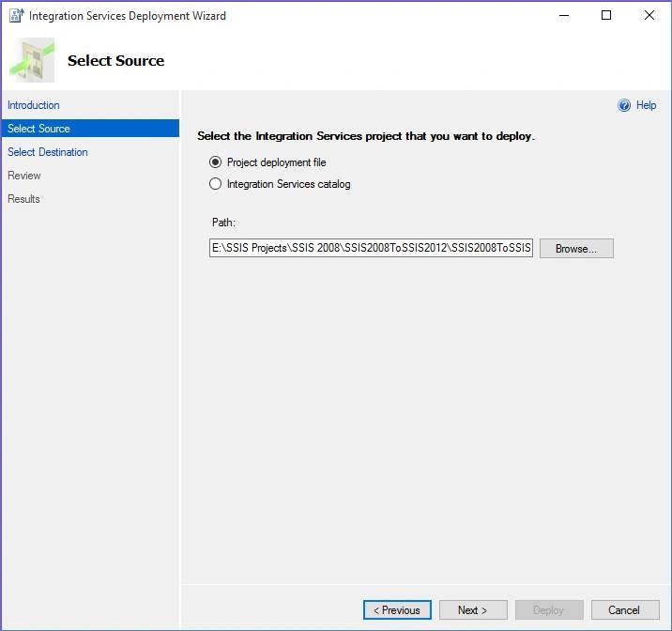The image size is (672, 631).
Task: Click the Browse... button
Action: click(576, 248)
